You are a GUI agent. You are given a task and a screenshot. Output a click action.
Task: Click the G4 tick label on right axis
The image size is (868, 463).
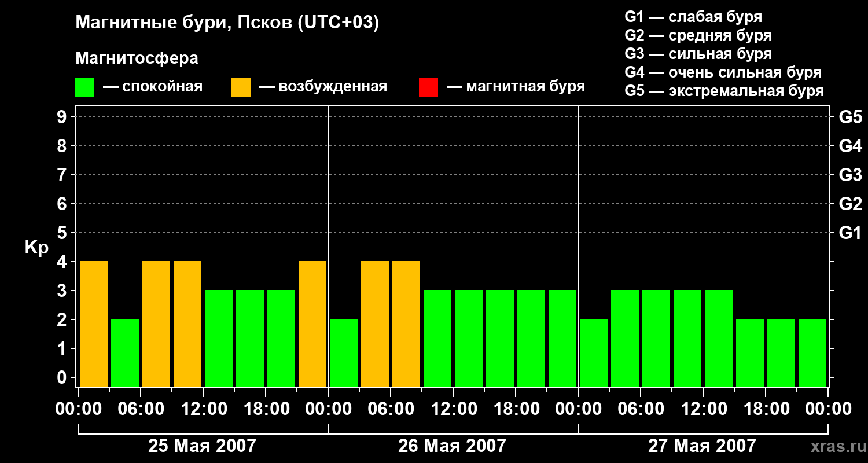coord(850,146)
